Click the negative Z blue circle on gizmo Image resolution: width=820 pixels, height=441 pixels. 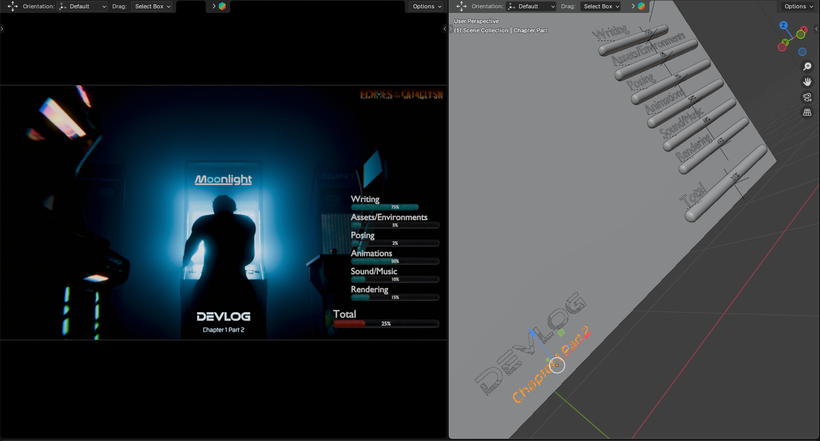[802, 52]
